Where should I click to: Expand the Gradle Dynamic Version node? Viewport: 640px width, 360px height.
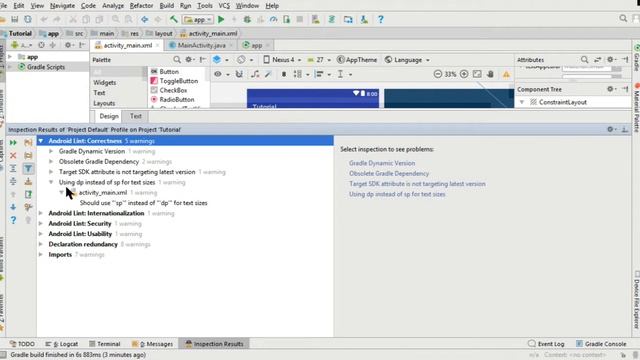click(51, 151)
